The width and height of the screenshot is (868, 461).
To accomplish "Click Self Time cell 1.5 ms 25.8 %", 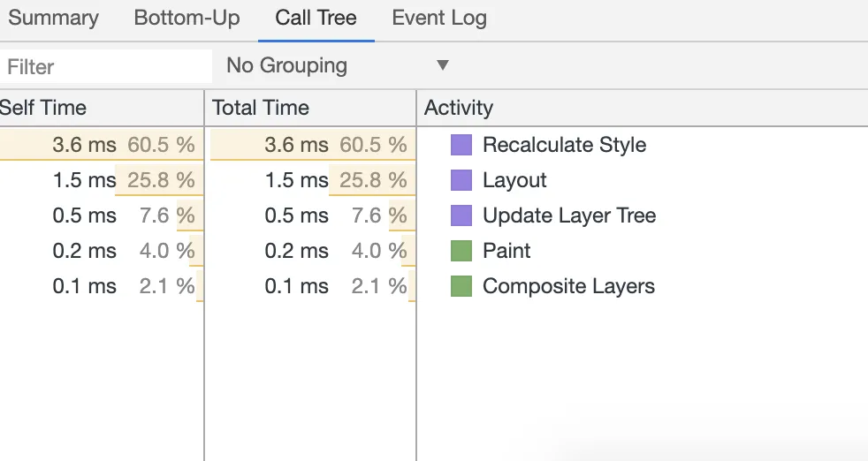I will 102,180.
